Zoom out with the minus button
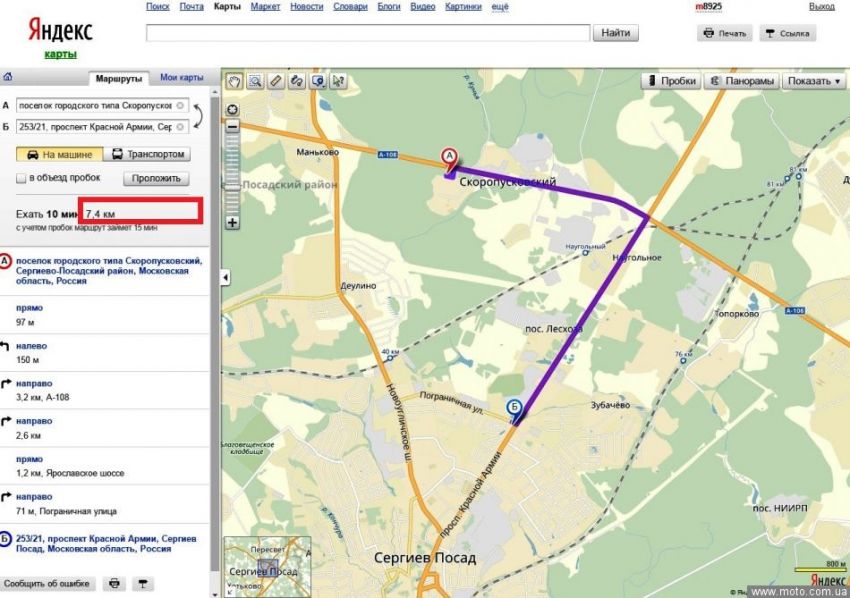This screenshot has width=850, height=598. pos(232,127)
